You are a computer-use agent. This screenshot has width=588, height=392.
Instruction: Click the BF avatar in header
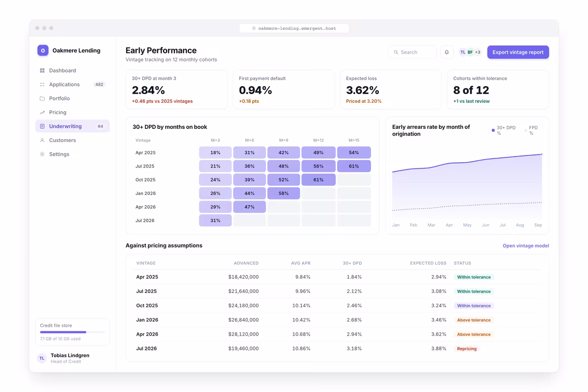click(x=470, y=52)
